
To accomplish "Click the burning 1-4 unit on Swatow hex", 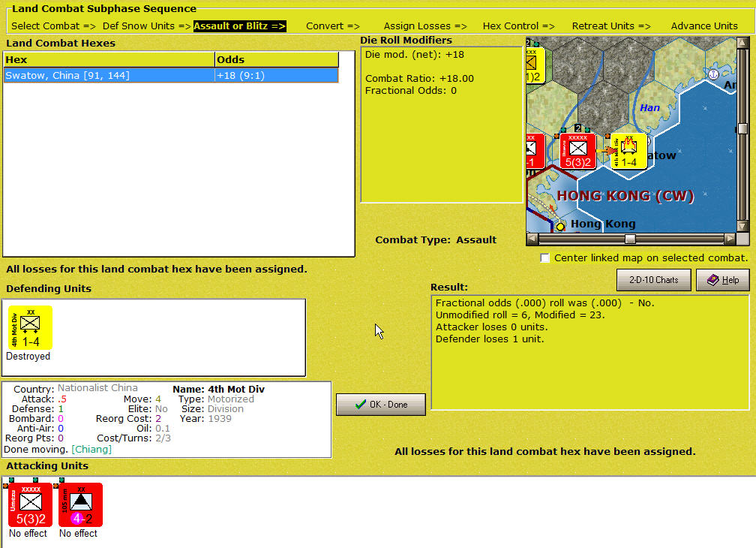I will click(x=628, y=151).
